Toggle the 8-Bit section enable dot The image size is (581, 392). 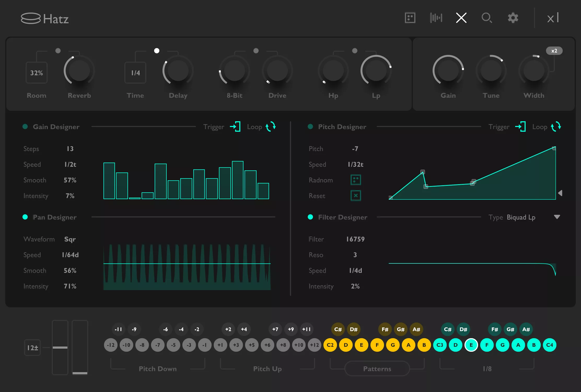pos(256,51)
